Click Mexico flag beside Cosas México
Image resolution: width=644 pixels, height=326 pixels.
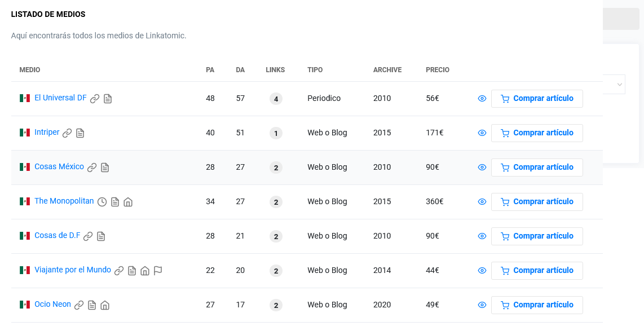coord(25,168)
